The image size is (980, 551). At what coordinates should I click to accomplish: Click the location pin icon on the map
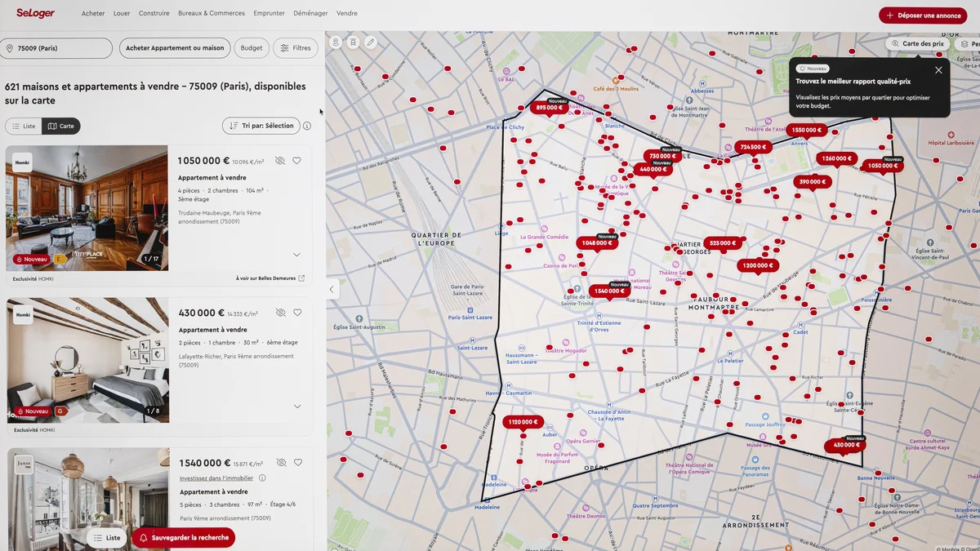point(336,42)
